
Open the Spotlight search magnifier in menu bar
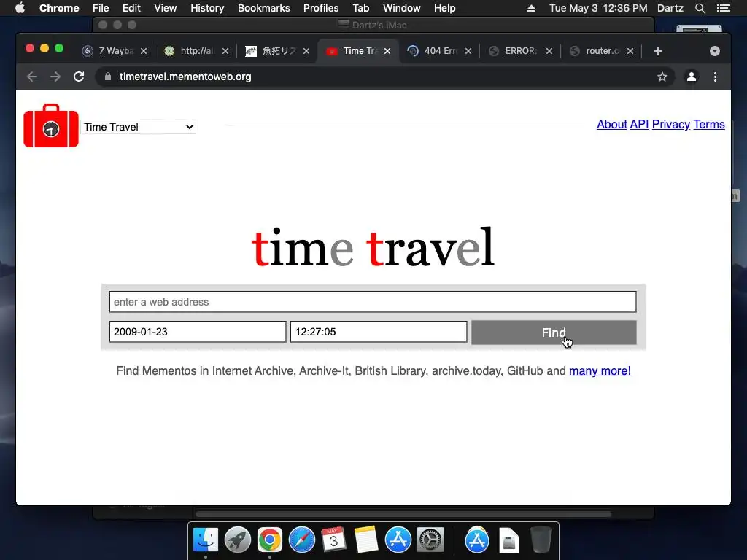pyautogui.click(x=700, y=8)
